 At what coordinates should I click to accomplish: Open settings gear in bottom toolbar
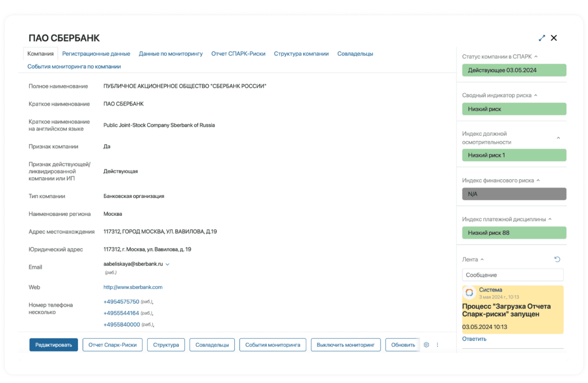point(426,345)
